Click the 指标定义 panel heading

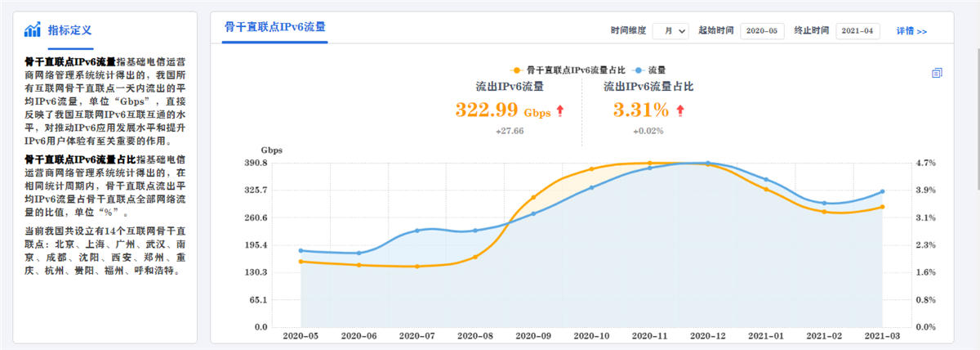(69, 30)
